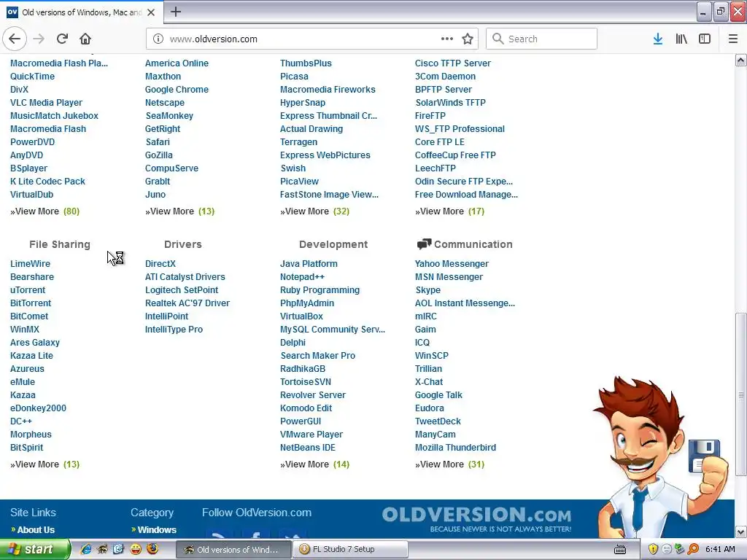View more browser apps (13)
The image size is (747, 560).
pyautogui.click(x=179, y=211)
